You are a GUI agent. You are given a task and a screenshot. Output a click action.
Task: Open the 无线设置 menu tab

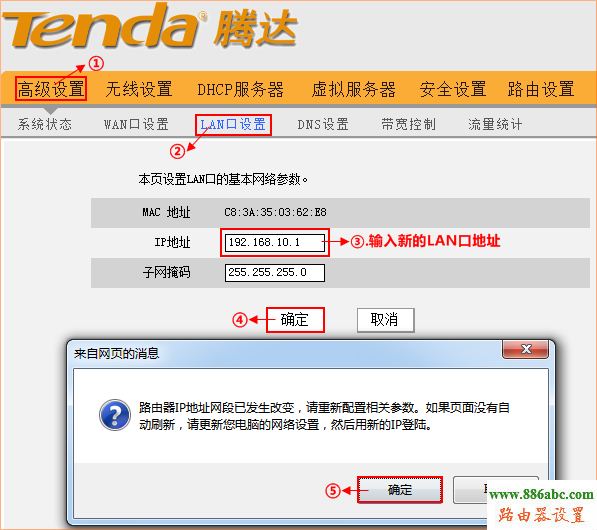pyautogui.click(x=139, y=89)
